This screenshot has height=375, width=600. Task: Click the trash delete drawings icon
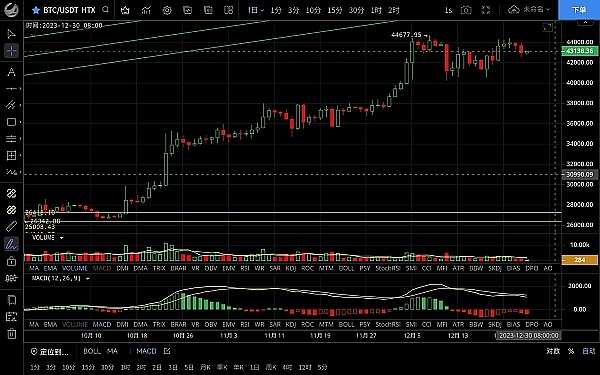(x=11, y=334)
